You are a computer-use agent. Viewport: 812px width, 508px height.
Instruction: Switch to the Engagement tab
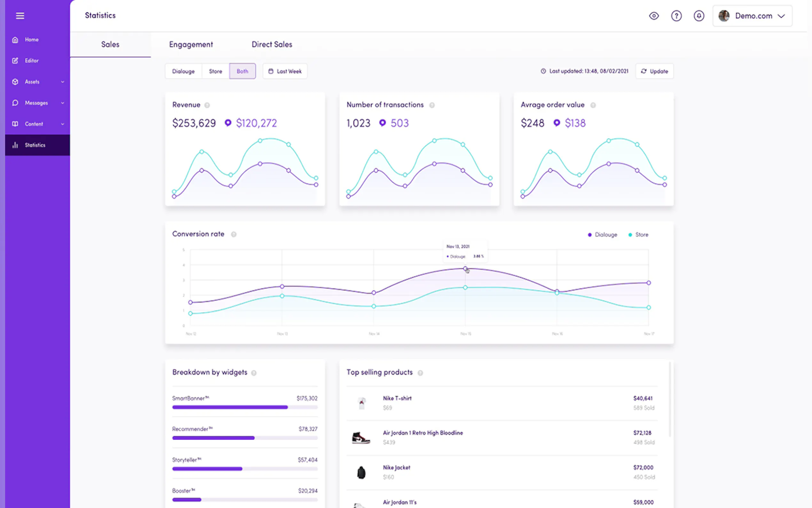click(191, 44)
